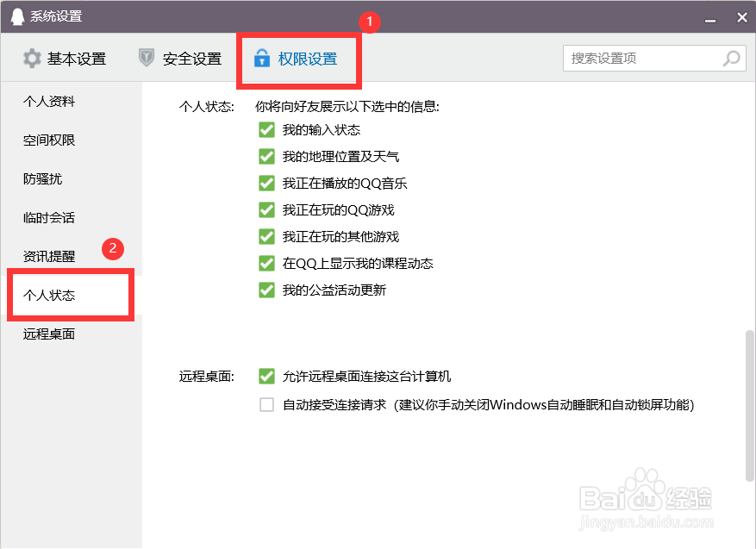Click the magnifier search icon

point(731,59)
